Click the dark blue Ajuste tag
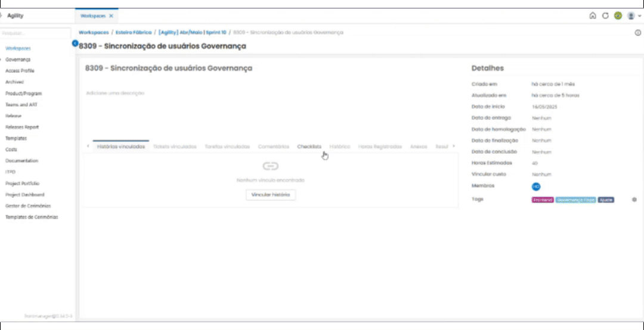 tap(606, 200)
